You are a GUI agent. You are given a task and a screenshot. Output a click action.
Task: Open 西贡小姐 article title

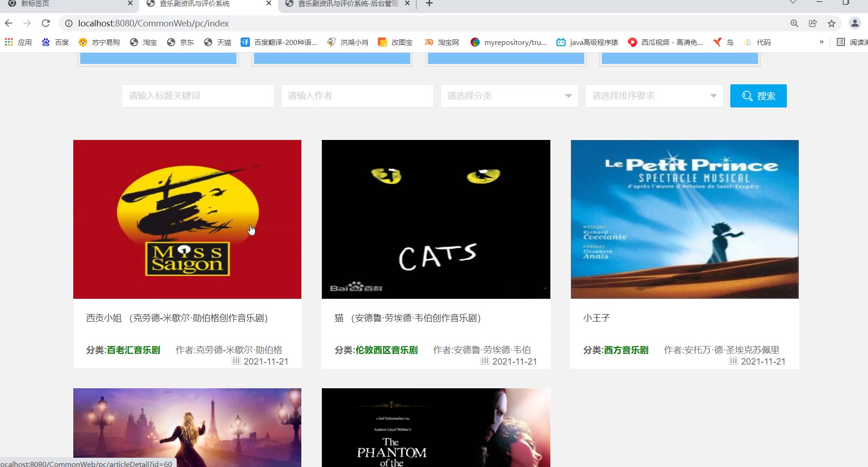[x=178, y=318]
